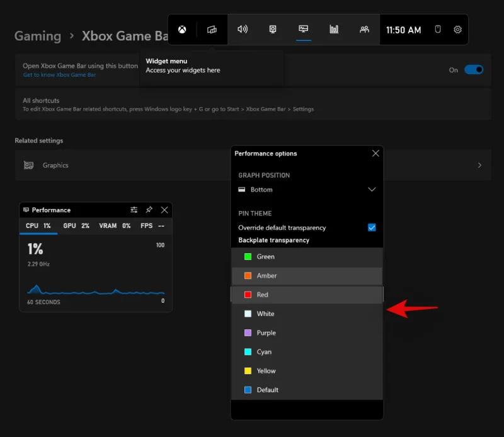Close the Performance options panel
Screen dimensions: 504x437
pyautogui.click(x=375, y=153)
